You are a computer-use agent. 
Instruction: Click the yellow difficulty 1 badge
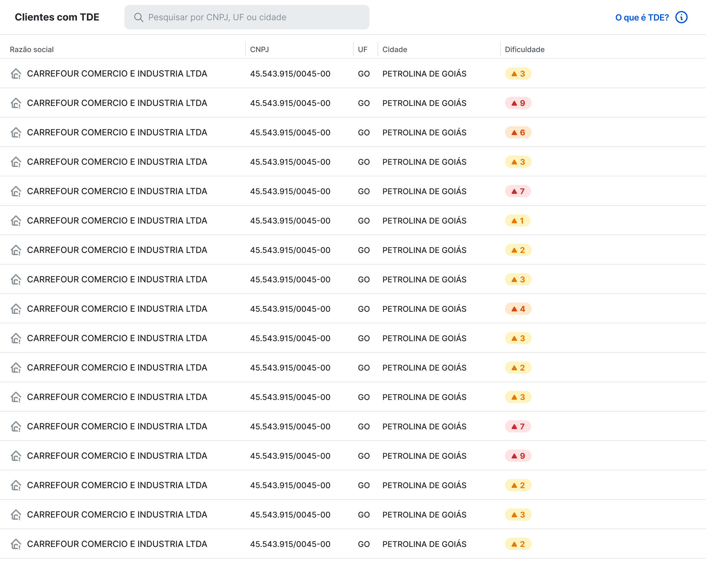518,221
